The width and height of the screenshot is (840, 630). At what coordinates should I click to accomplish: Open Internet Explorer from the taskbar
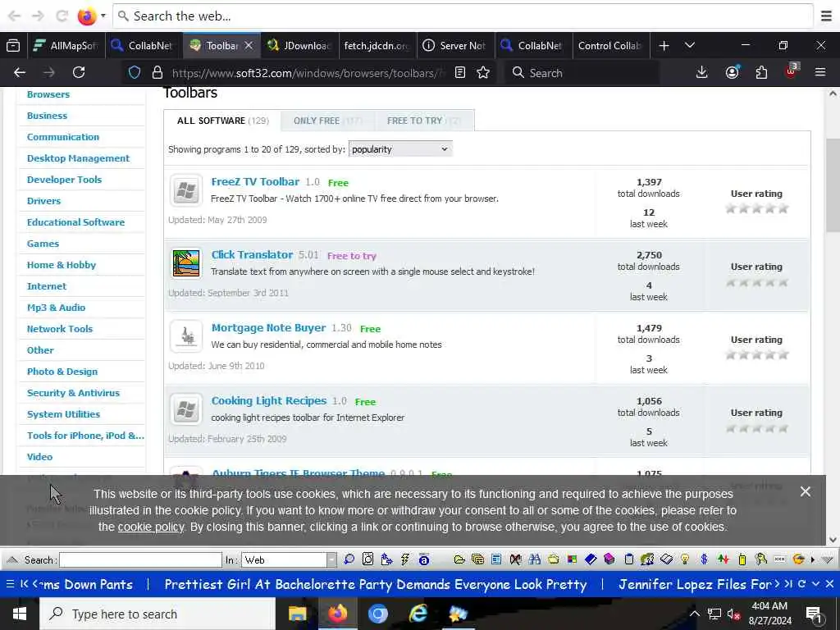tap(418, 614)
